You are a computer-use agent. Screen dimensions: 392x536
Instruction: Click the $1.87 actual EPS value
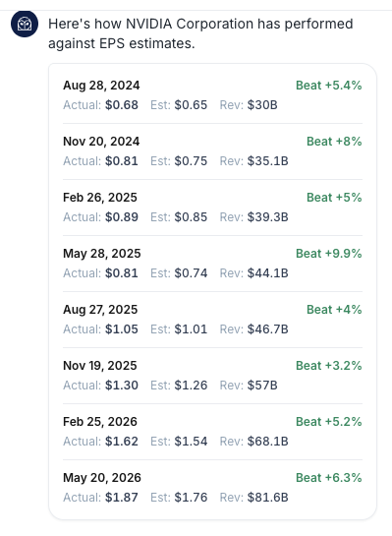tap(122, 498)
